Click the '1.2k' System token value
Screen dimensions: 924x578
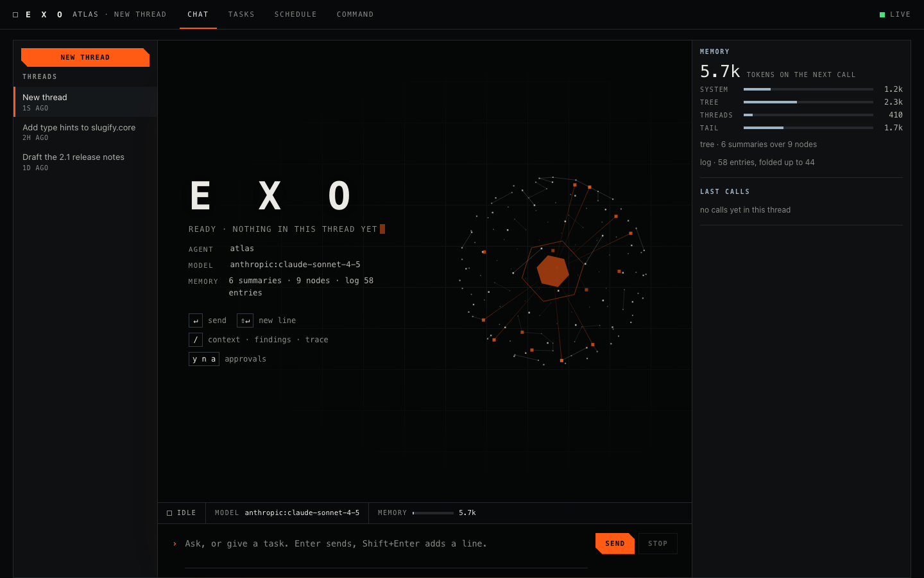pos(893,89)
